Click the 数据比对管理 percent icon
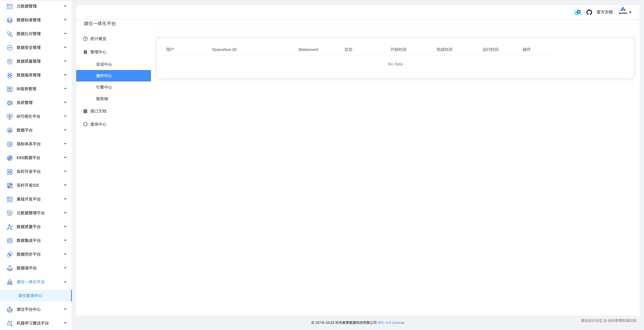Image resolution: width=644 pixels, height=330 pixels. tap(10, 34)
